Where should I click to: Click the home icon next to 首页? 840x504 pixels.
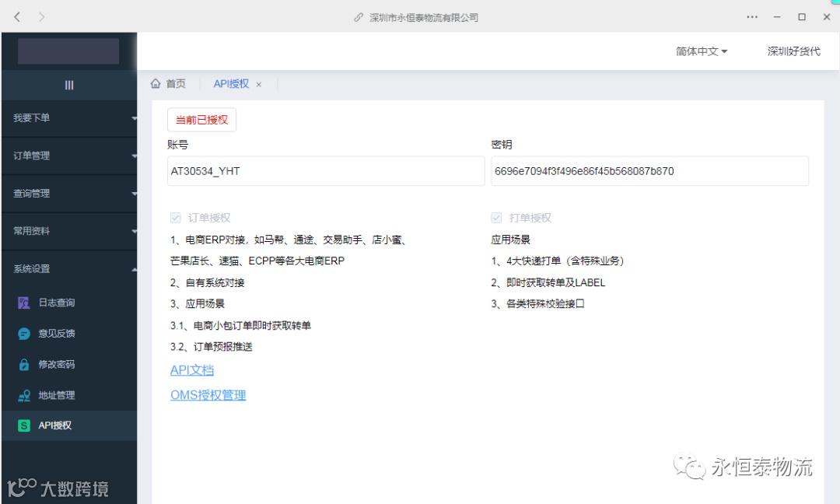pos(156,83)
